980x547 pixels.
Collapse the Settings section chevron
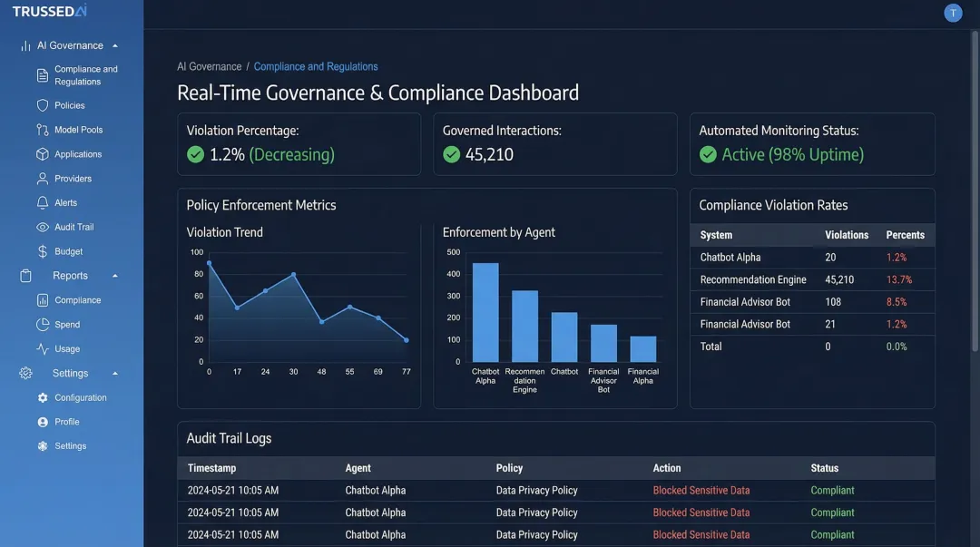pyautogui.click(x=114, y=372)
